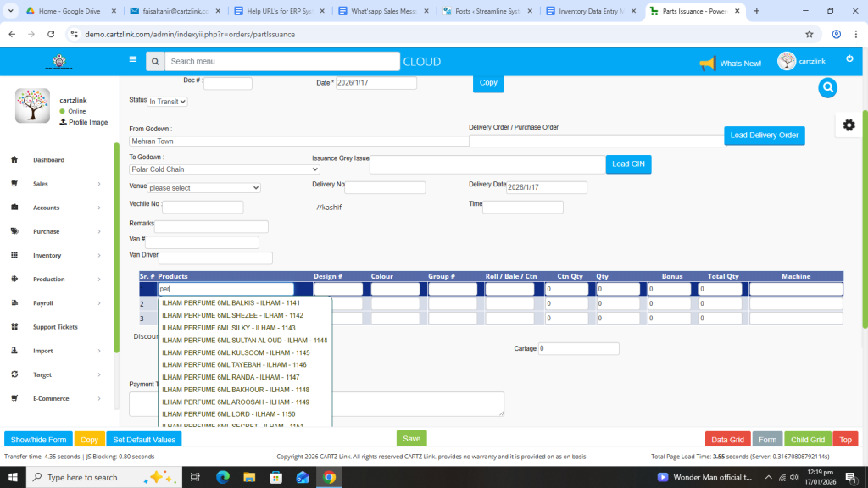This screenshot has width=868, height=488.
Task: Toggle the Show/hide Form button
Action: [38, 440]
